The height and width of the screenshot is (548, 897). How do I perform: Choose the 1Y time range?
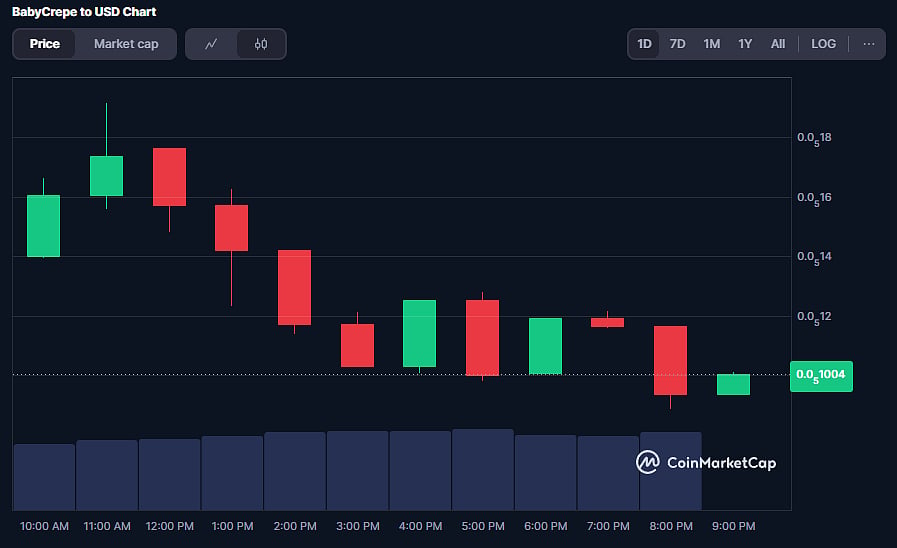(745, 44)
